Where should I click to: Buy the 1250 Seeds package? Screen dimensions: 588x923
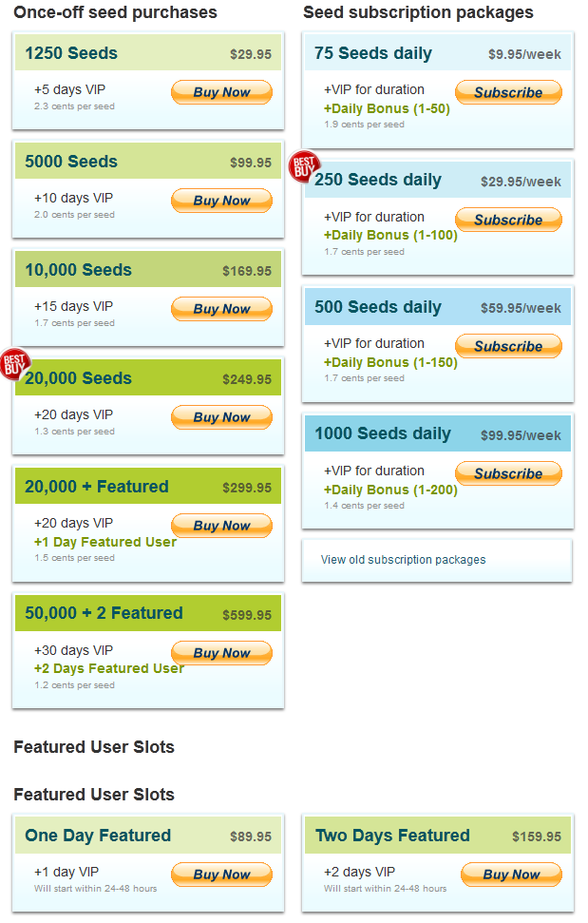click(221, 92)
